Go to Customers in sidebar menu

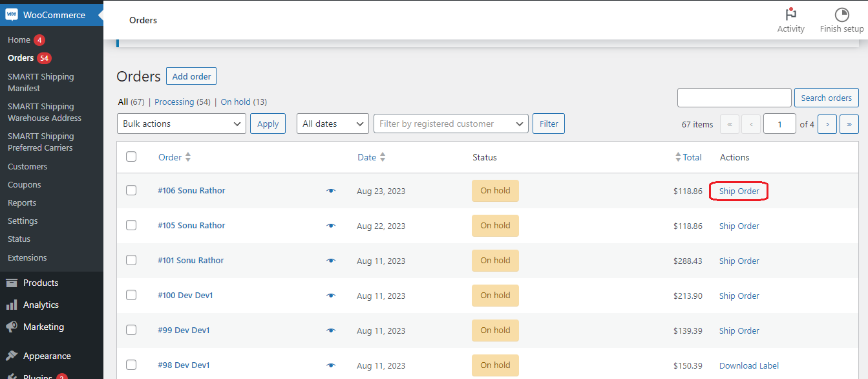coord(27,166)
